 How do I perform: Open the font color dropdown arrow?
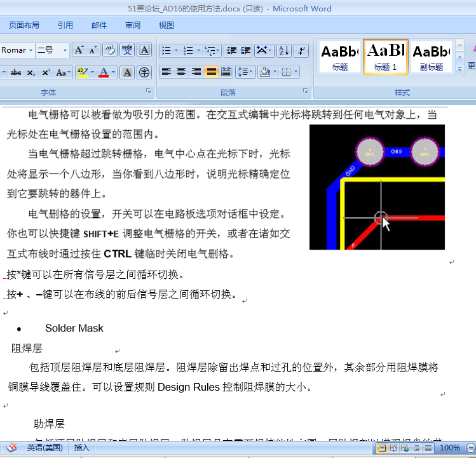click(113, 72)
